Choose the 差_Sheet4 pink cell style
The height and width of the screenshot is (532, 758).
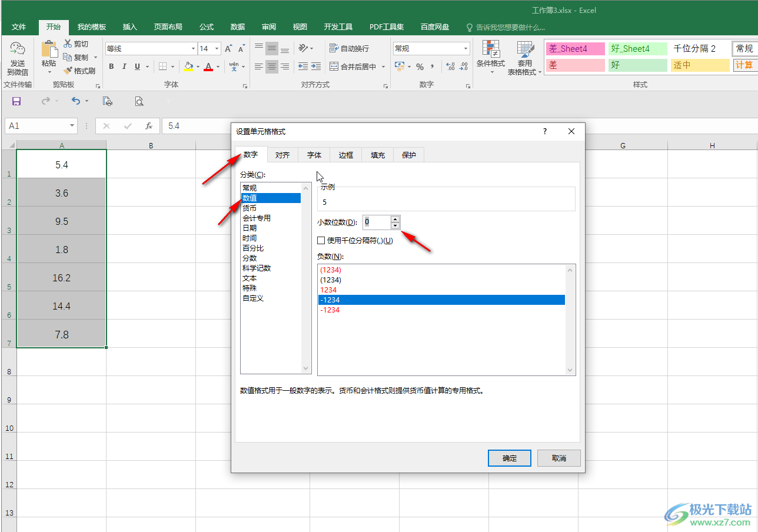click(x=576, y=49)
